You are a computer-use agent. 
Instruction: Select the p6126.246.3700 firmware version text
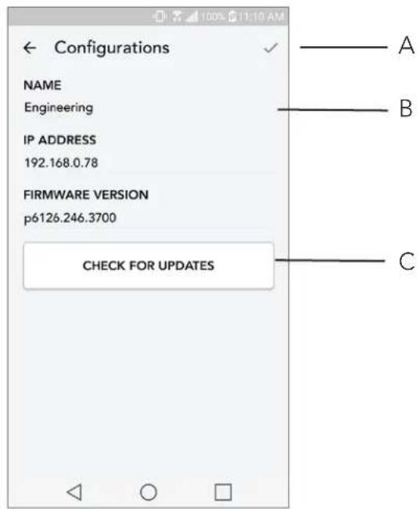point(70,218)
